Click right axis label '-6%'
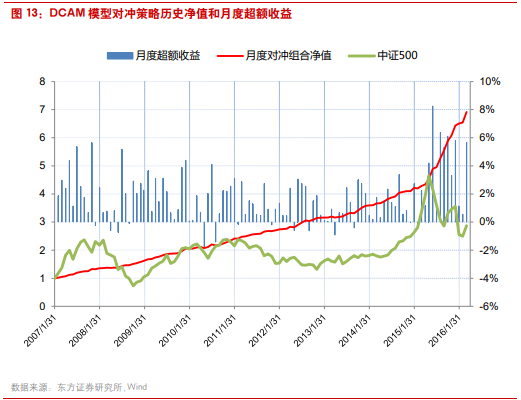Viewport: 521px width, 400px height. pos(489,306)
